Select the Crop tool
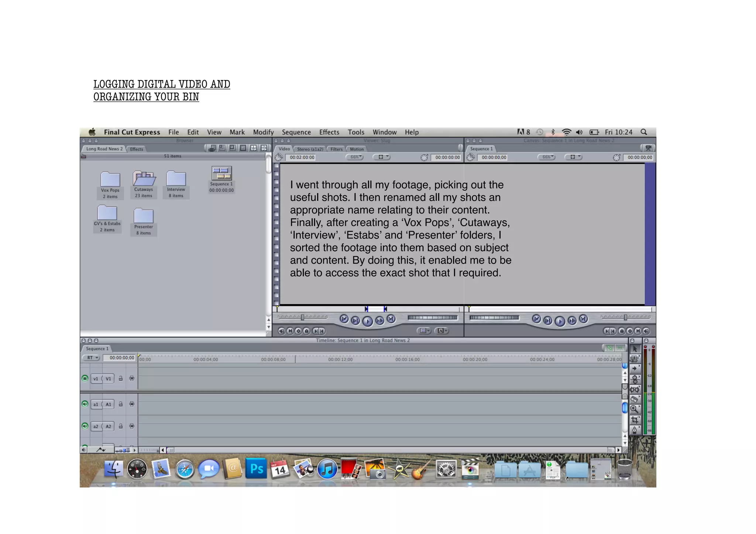This screenshot has width=756, height=534. [634, 420]
